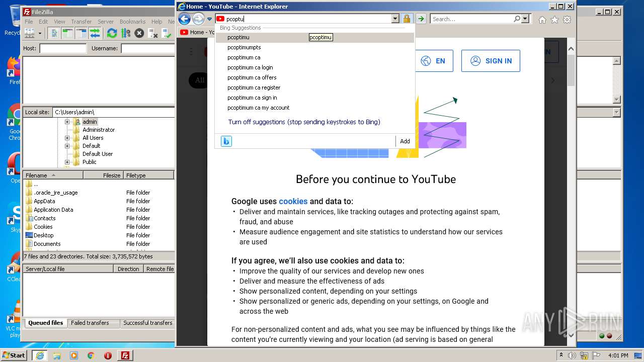Select suggestion 'pcoptimum ca login'
The image size is (644, 362).
315,67
